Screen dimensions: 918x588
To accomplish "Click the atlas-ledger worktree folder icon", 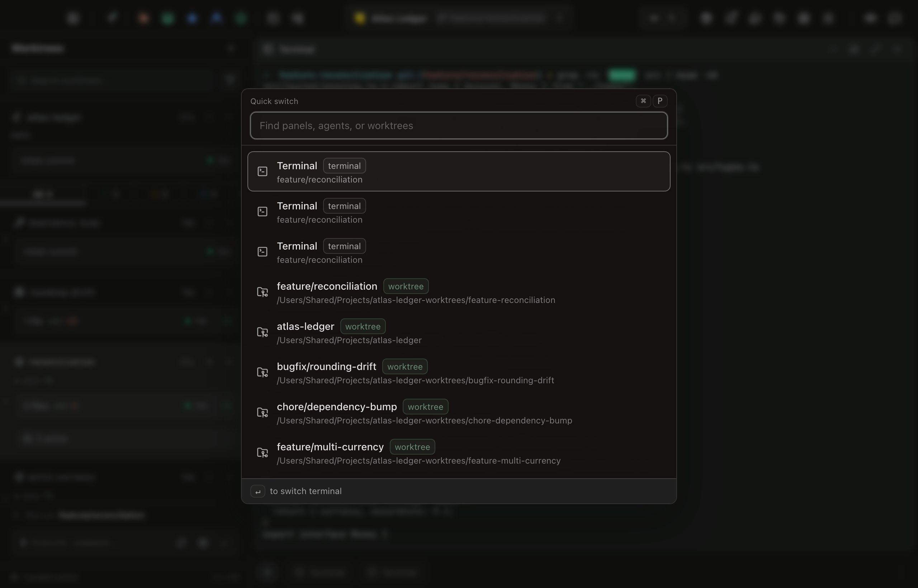I will point(262,332).
